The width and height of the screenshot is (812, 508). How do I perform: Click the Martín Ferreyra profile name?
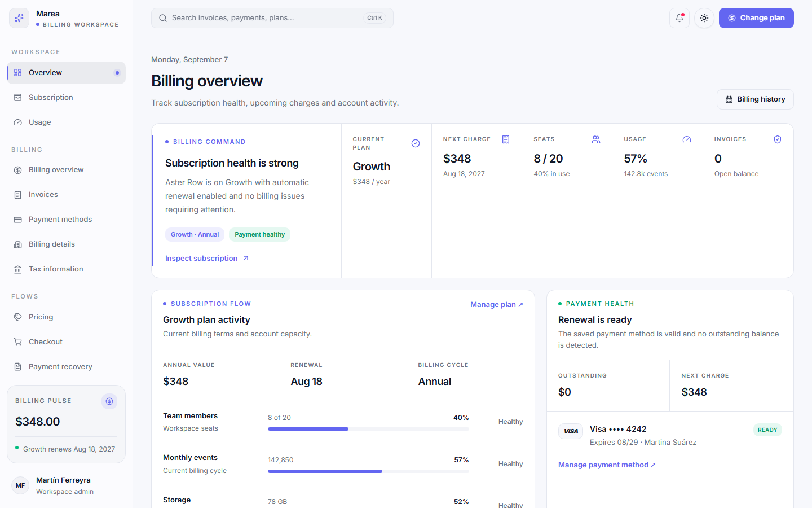click(63, 480)
